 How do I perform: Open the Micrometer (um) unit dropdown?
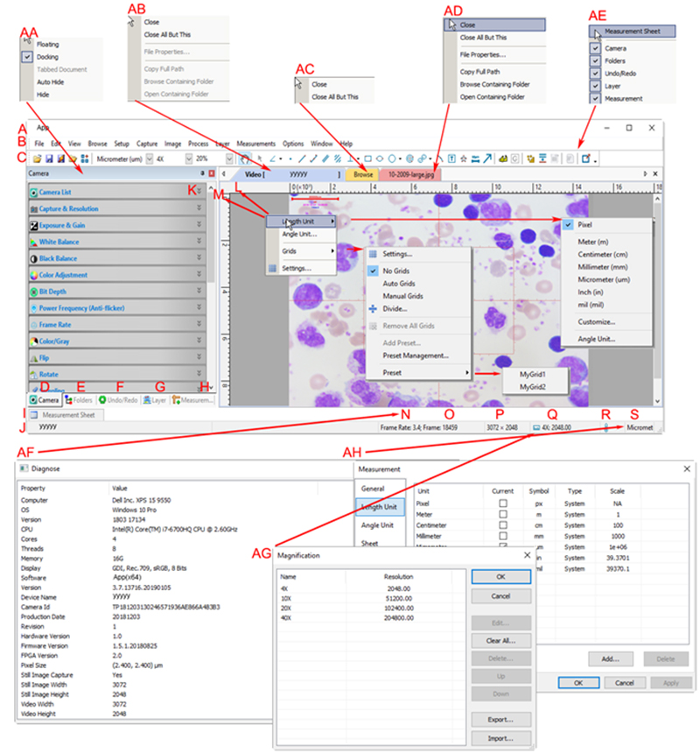click(147, 159)
